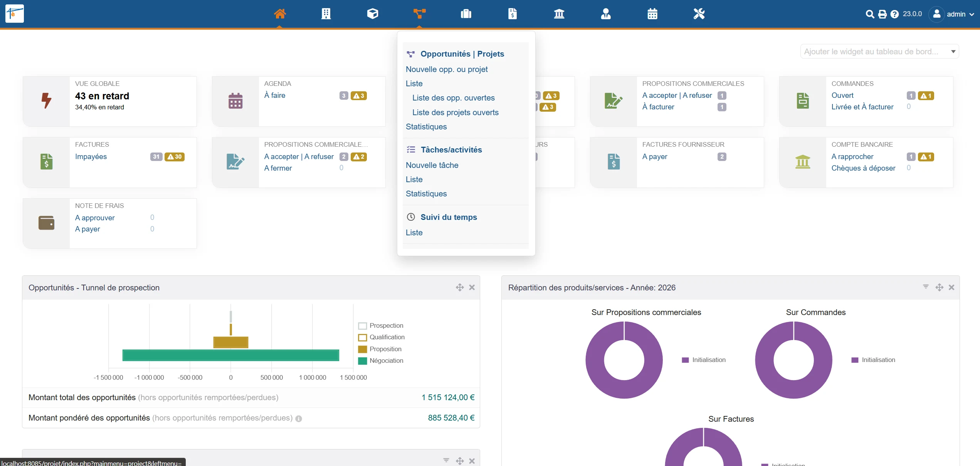Click the 30 late invoices warning badge

tap(175, 157)
